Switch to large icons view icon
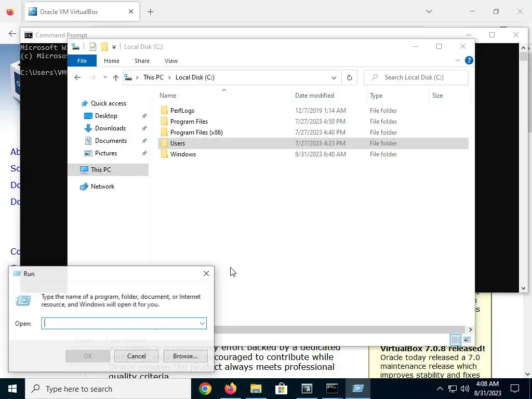This screenshot has height=399, width=532. (x=467, y=340)
